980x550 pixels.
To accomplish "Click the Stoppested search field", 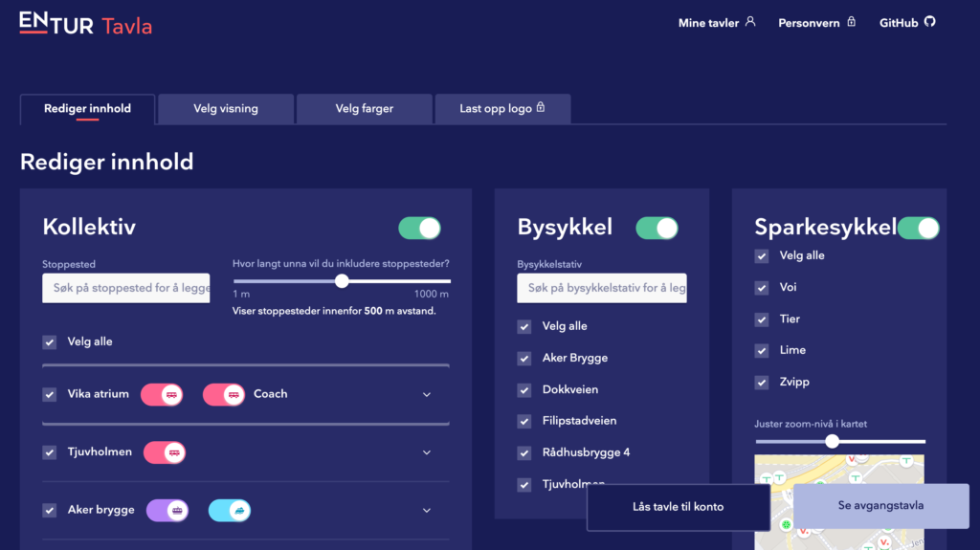I will [x=126, y=288].
